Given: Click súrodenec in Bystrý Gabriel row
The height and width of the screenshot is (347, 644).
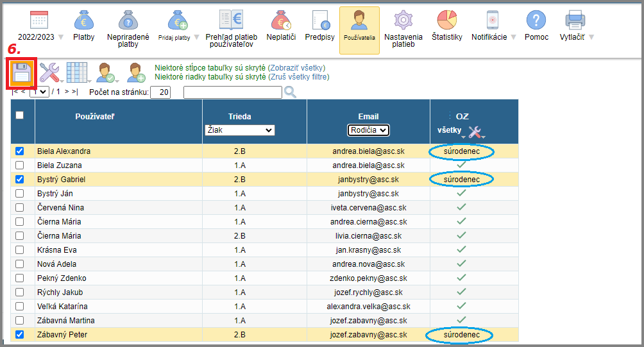Looking at the screenshot, I should click(x=462, y=180).
